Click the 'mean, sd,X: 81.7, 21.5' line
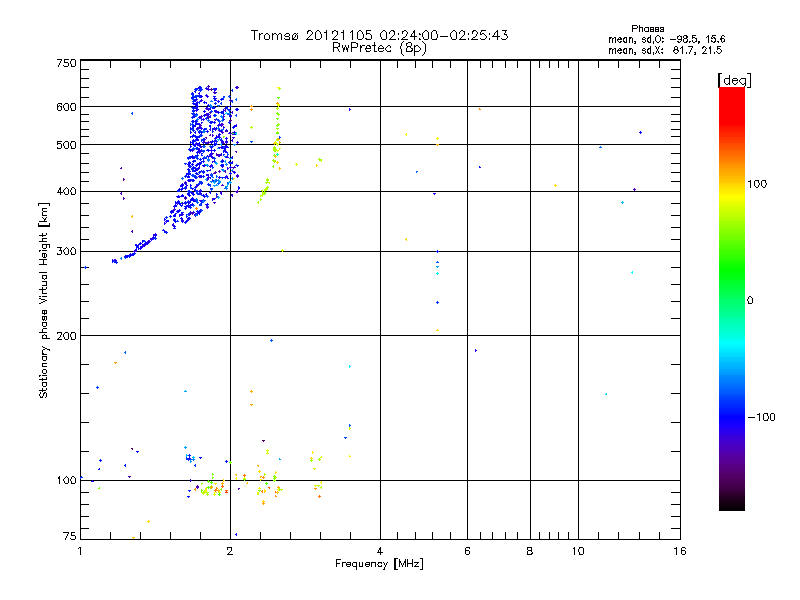This screenshot has height=600, width=800. (x=665, y=50)
